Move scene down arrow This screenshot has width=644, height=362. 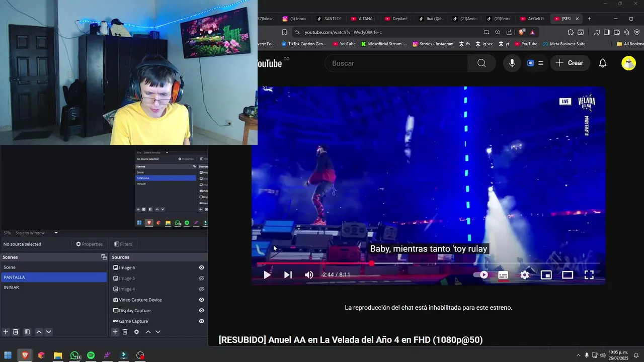[49, 332]
